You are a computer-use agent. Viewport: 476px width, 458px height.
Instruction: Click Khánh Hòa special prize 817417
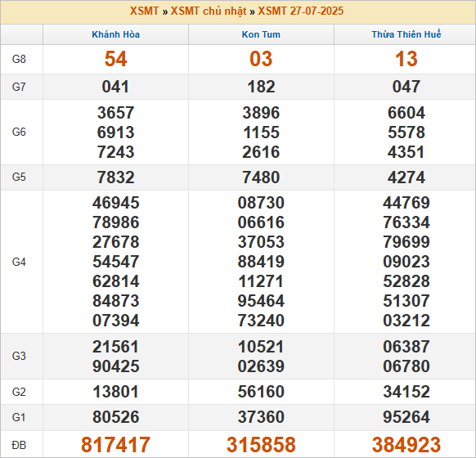115,445
